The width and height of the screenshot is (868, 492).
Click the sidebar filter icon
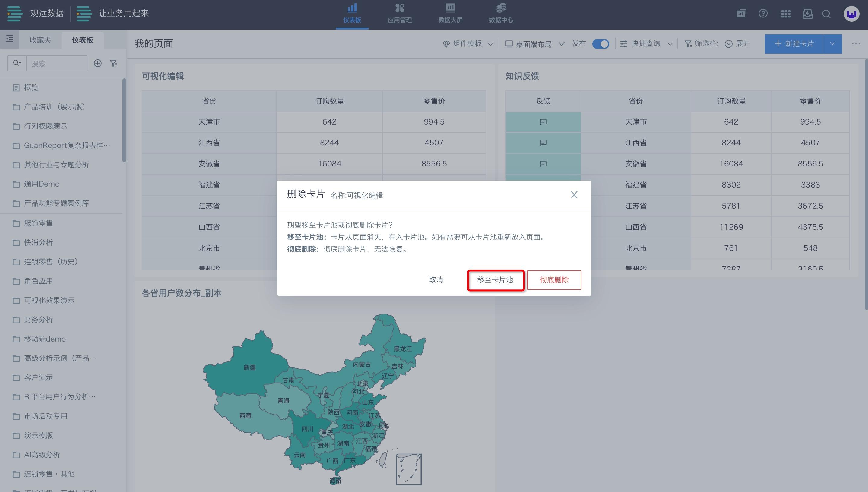[114, 63]
